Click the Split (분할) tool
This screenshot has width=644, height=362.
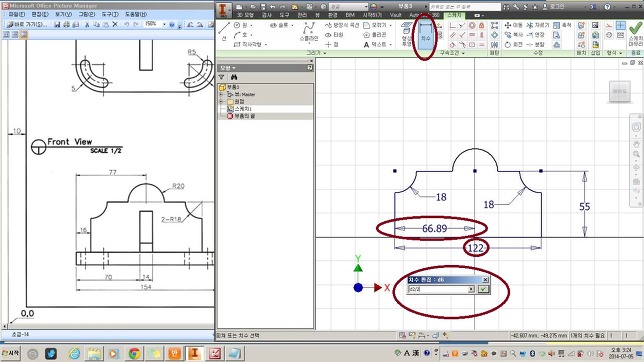click(x=536, y=44)
